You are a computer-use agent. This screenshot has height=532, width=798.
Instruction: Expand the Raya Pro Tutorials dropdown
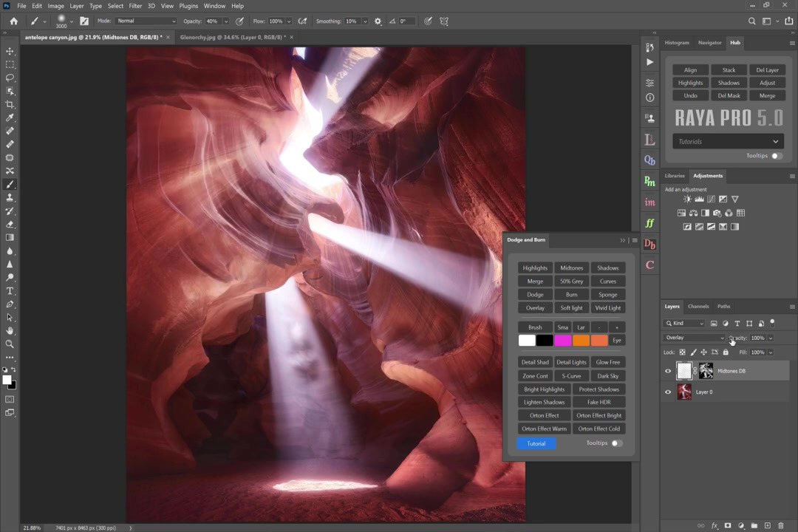point(728,142)
